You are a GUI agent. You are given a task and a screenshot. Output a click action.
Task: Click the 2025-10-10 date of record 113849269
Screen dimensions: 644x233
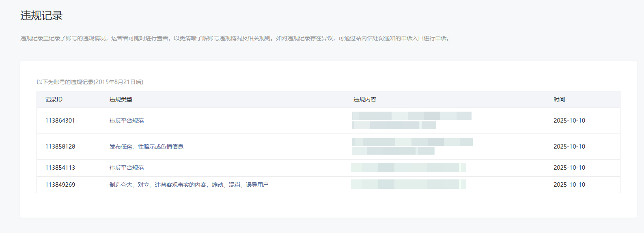point(569,185)
